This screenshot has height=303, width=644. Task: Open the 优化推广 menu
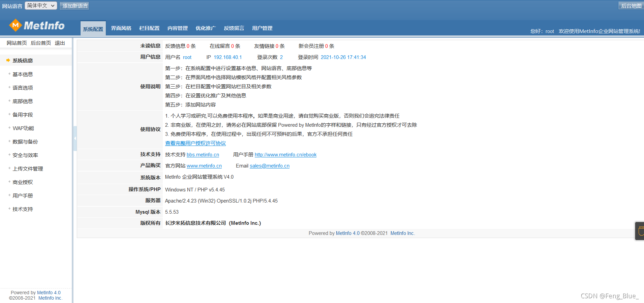pos(206,28)
